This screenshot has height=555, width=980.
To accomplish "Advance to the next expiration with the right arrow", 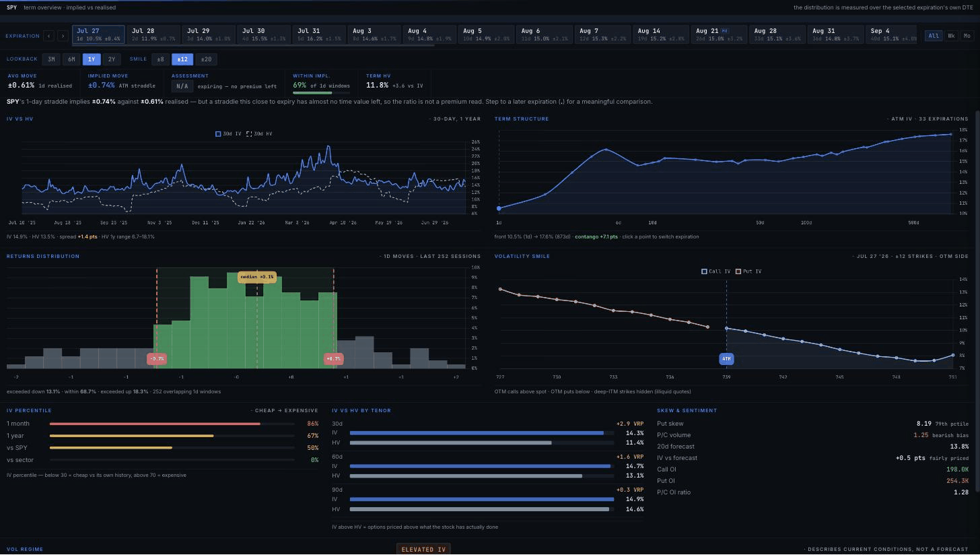I will [x=63, y=36].
